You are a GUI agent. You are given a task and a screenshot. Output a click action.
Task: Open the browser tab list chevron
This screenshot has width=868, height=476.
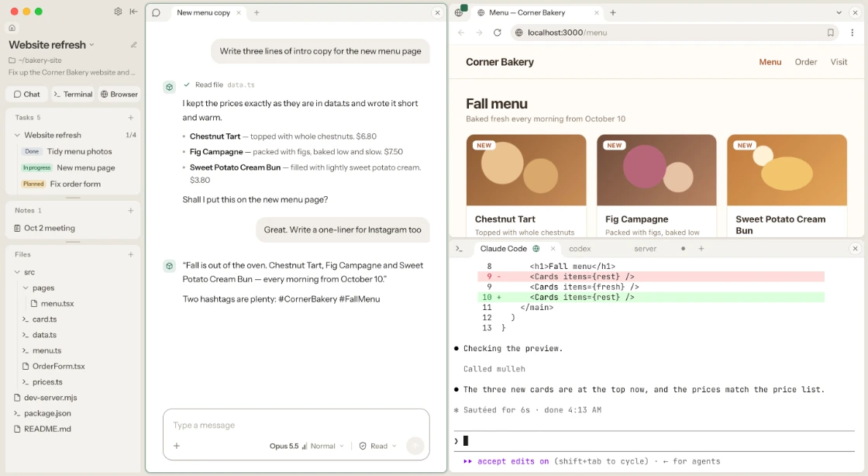point(839,12)
